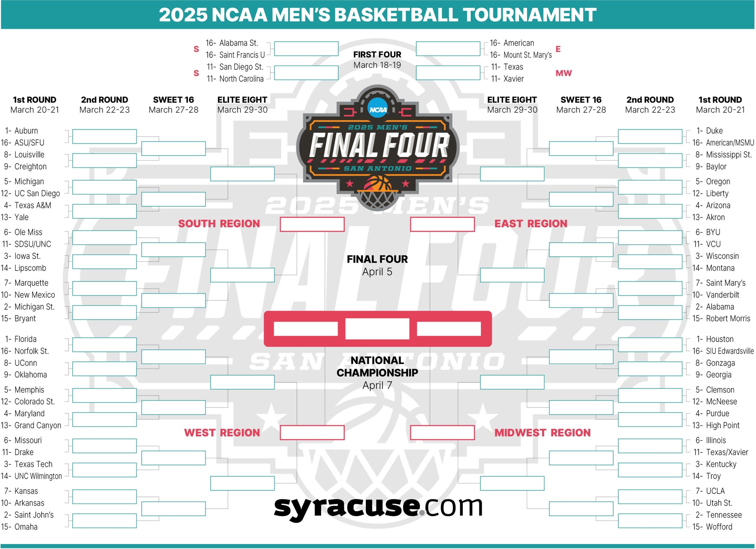Select the center national champion box
The height and width of the screenshot is (549, 756).
pos(377,329)
